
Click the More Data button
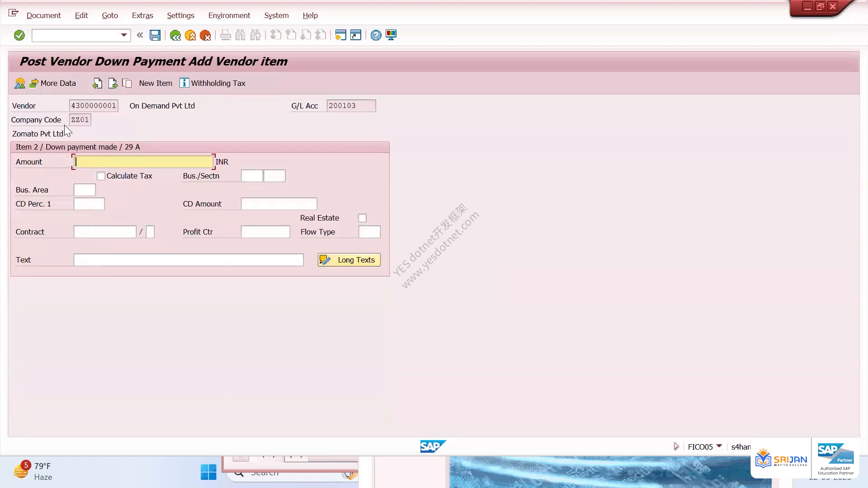[52, 83]
